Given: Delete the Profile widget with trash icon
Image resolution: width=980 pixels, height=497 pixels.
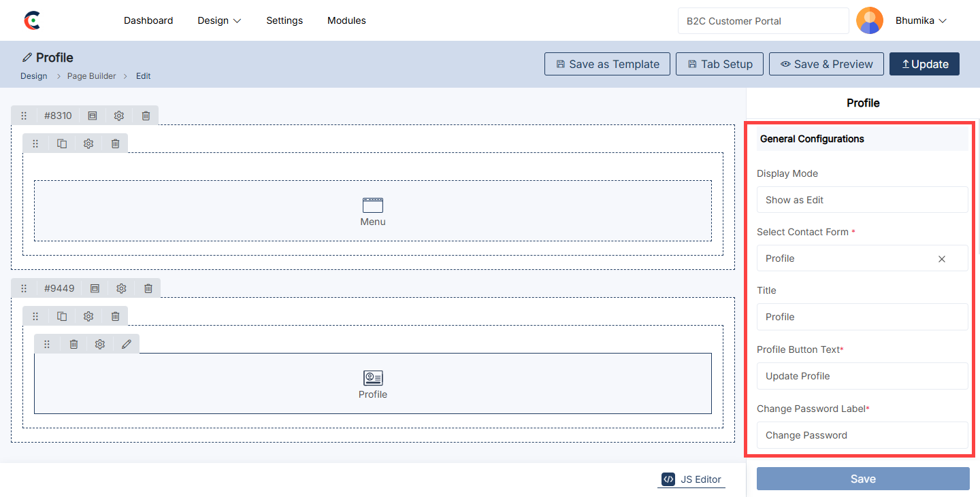Looking at the screenshot, I should tap(73, 344).
